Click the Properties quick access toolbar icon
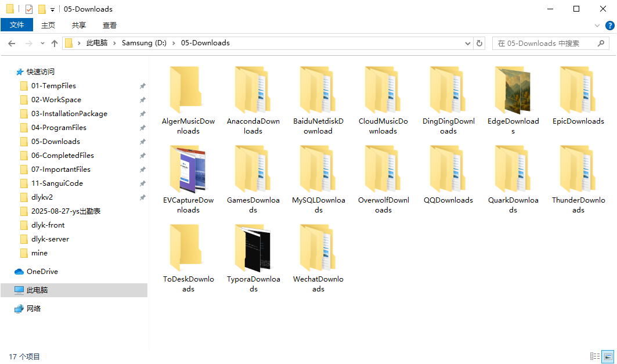Viewport: 617px width, 364px height. [29, 9]
